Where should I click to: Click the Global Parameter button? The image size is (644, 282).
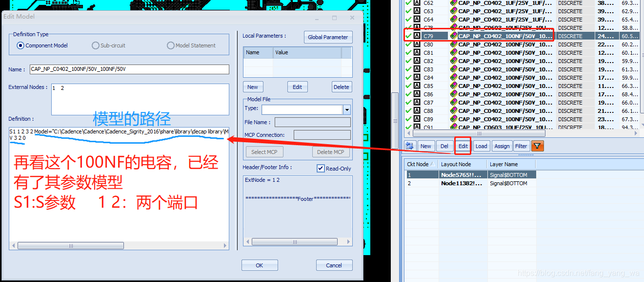328,37
